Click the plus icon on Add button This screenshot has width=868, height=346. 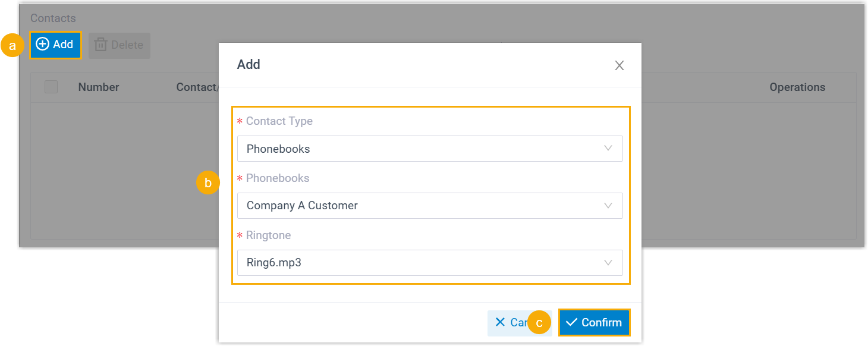pos(43,45)
